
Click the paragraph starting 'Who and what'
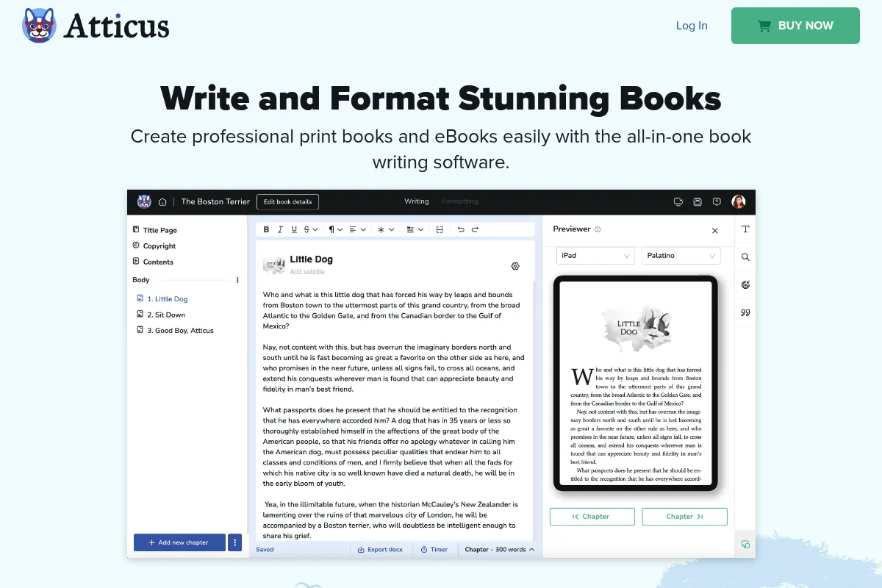click(x=391, y=310)
